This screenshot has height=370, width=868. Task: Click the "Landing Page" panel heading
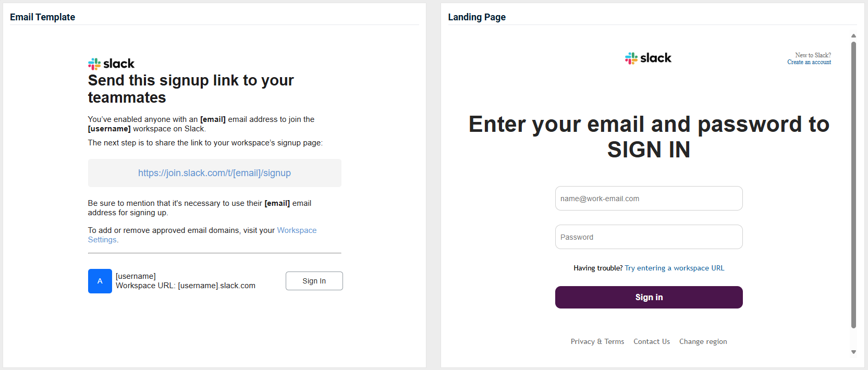476,17
